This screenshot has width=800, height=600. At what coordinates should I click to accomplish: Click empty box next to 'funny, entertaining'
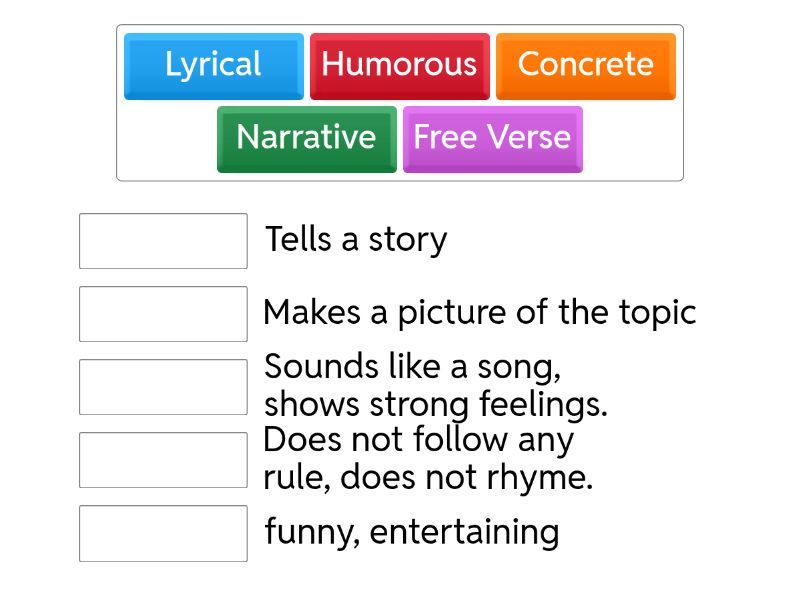tap(163, 533)
